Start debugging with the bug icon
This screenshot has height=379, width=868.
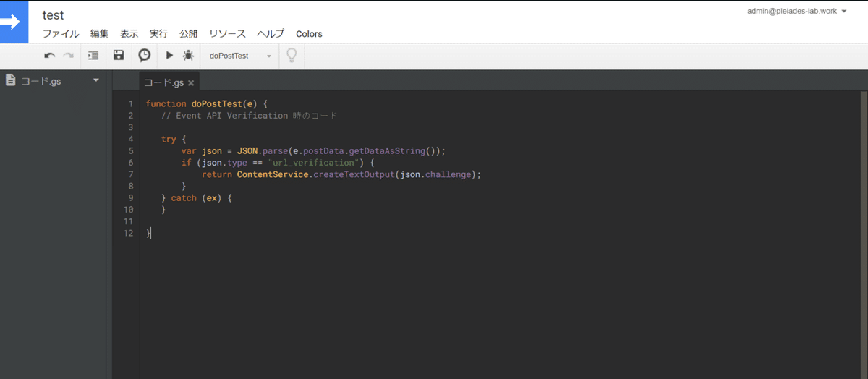(188, 56)
